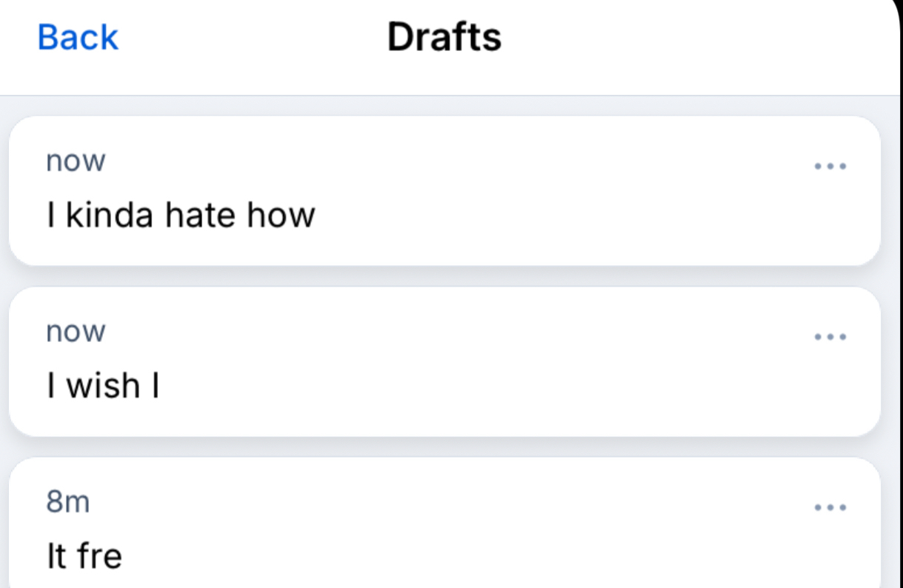Click the gap between the first two drafts
Screen dimensions: 903x588
tap(444, 276)
